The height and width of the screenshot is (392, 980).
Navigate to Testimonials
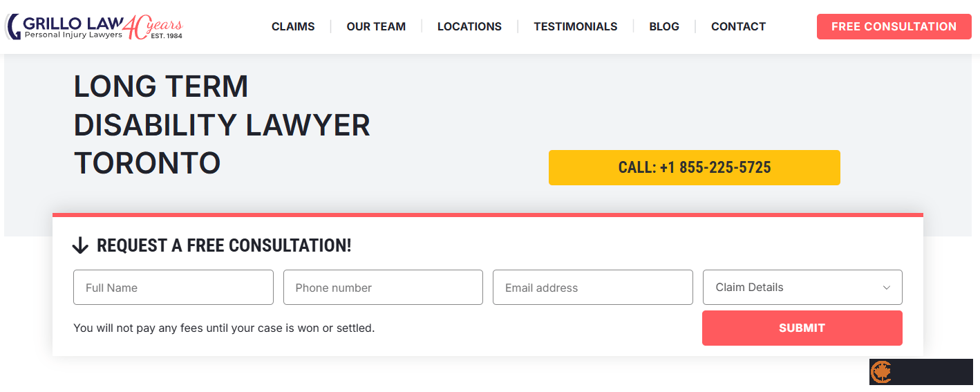point(575,26)
